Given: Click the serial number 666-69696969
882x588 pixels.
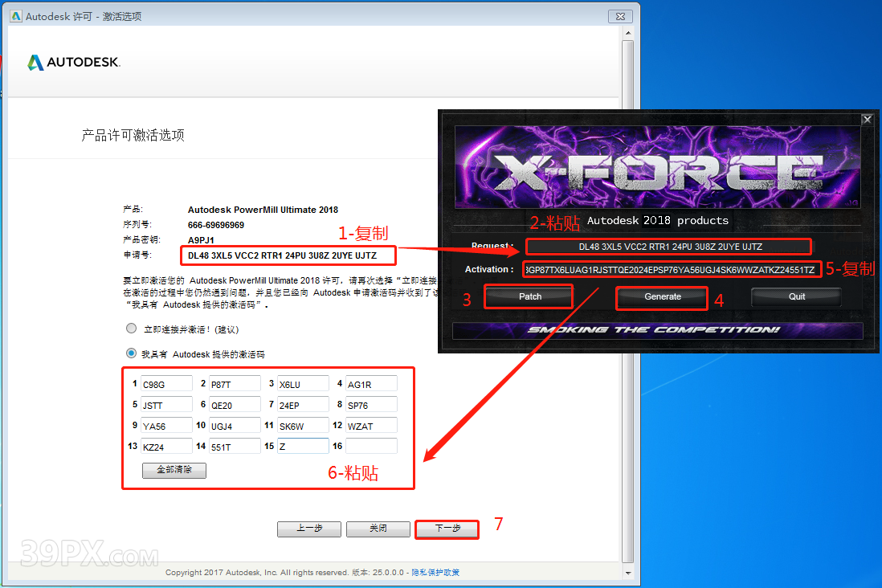Looking at the screenshot, I should (x=216, y=225).
